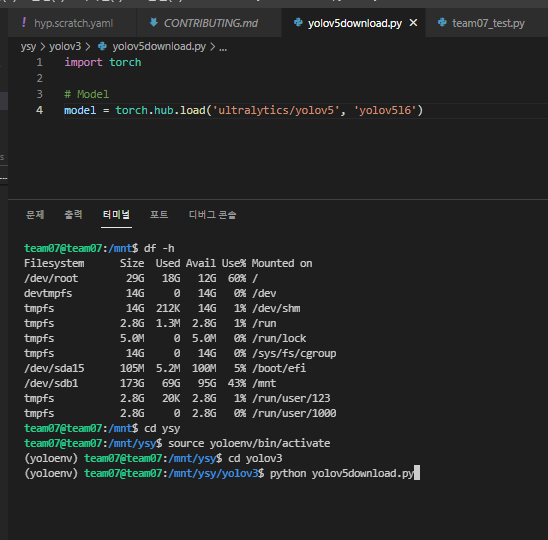Click the YAML icon on the hyp.scratch.yaml tab
The height and width of the screenshot is (540, 548).
pyautogui.click(x=24, y=23)
